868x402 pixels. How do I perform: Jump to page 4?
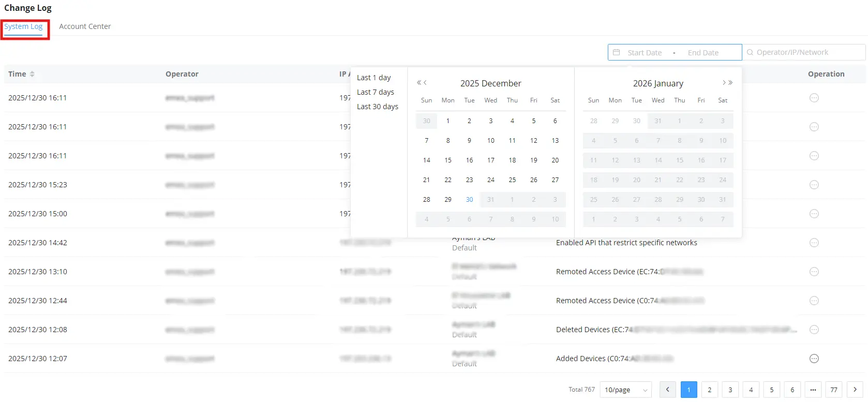751,390
